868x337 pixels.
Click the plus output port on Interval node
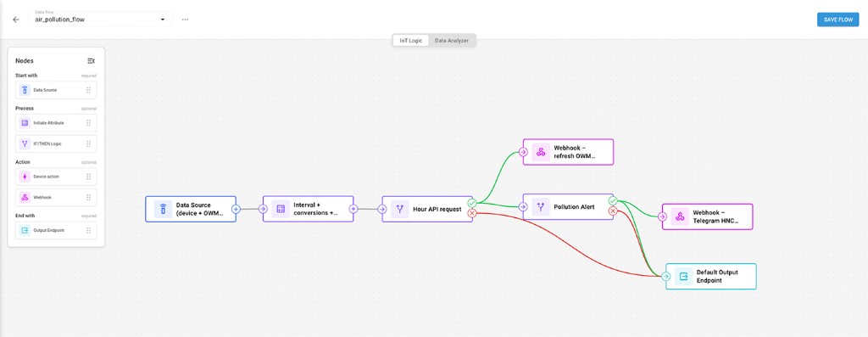[353, 209]
